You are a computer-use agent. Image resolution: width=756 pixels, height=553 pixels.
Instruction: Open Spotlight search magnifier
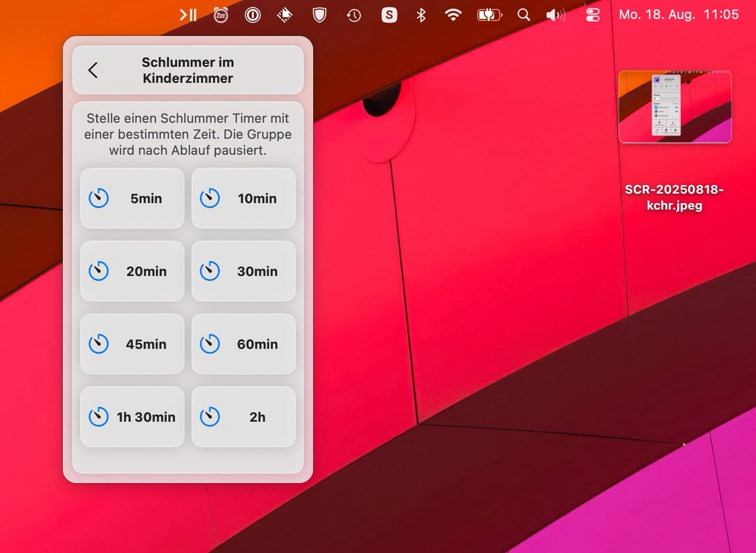click(x=523, y=15)
